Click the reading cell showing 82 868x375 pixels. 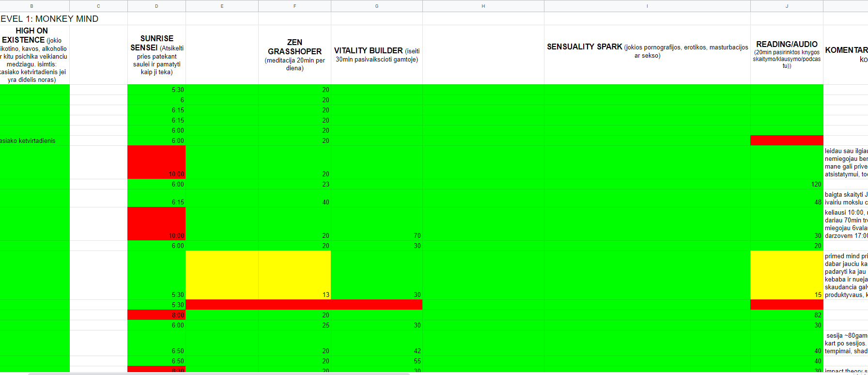[787, 315]
